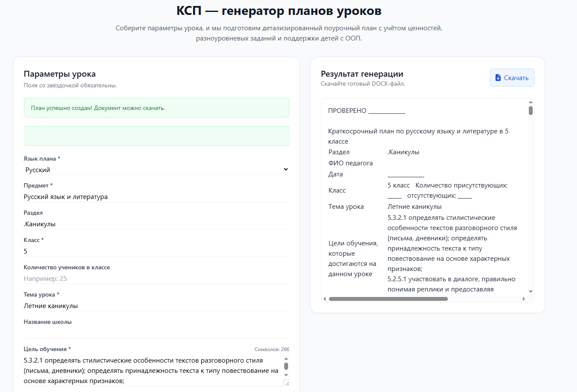The width and height of the screenshot is (577, 392).
Task: Click the 'Параметры урока' heading
Action: [60, 74]
